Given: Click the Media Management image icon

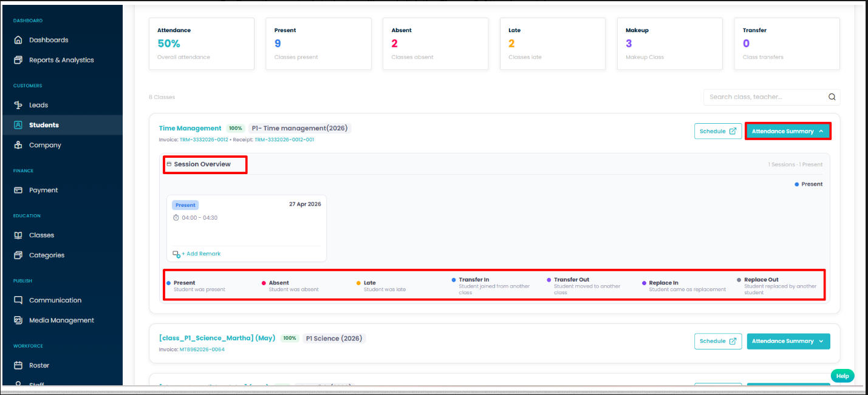Looking at the screenshot, I should tap(18, 320).
